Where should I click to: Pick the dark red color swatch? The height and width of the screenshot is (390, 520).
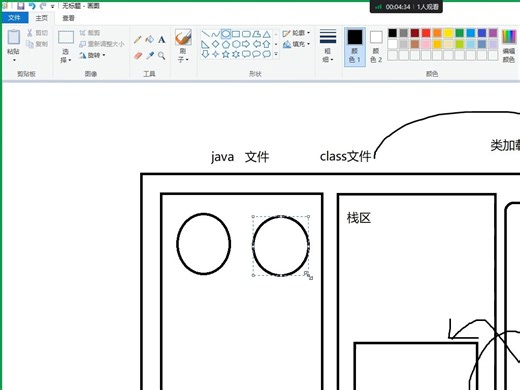click(415, 33)
